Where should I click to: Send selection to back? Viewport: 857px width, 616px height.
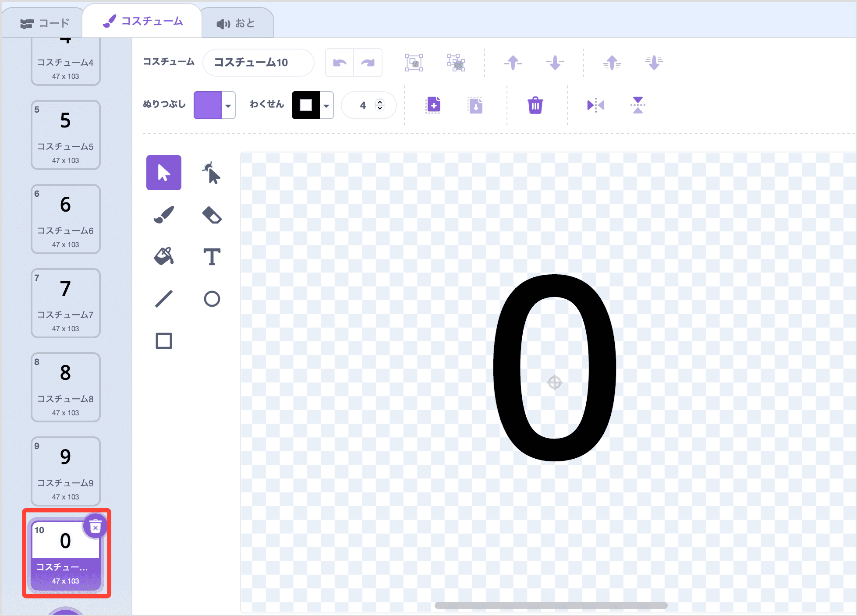click(x=654, y=63)
